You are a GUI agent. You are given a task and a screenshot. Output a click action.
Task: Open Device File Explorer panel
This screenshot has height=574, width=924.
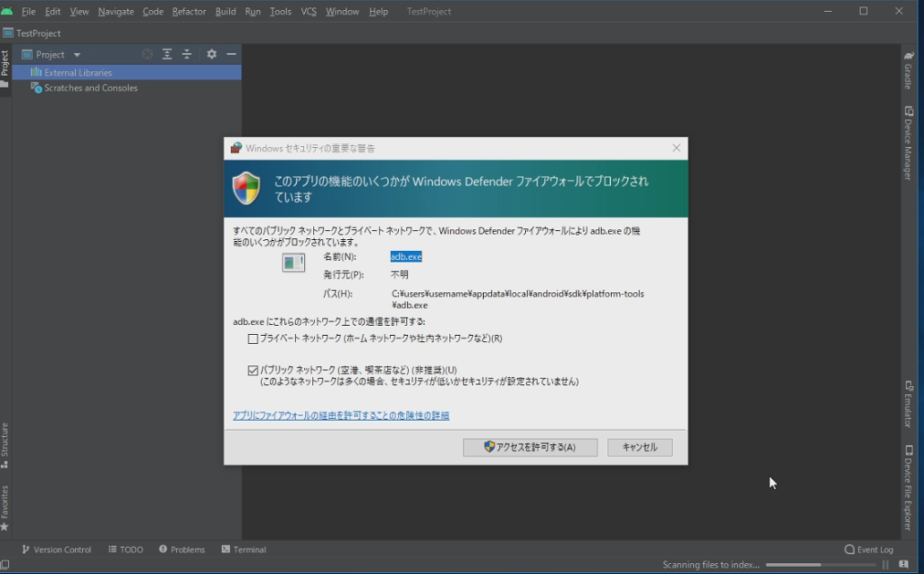coord(909,487)
